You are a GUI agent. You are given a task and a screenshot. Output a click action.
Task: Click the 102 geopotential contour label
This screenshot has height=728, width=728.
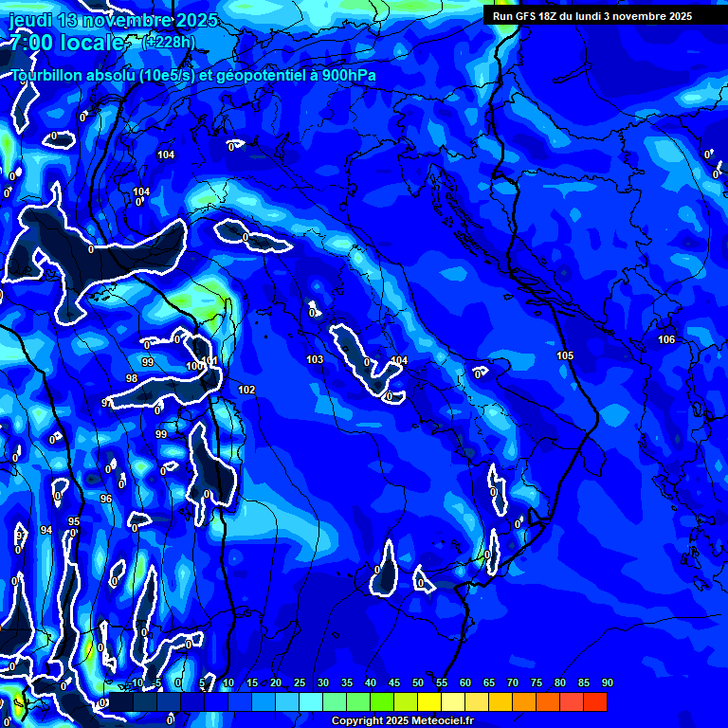[246, 390]
